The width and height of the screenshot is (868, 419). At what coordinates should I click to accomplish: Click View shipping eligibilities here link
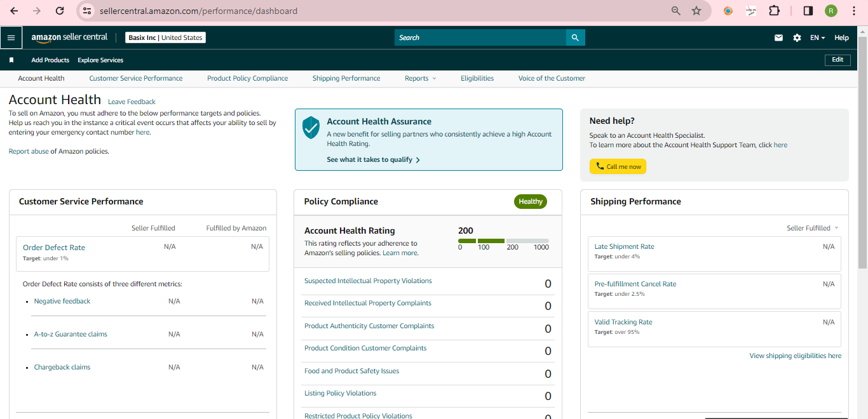click(796, 356)
